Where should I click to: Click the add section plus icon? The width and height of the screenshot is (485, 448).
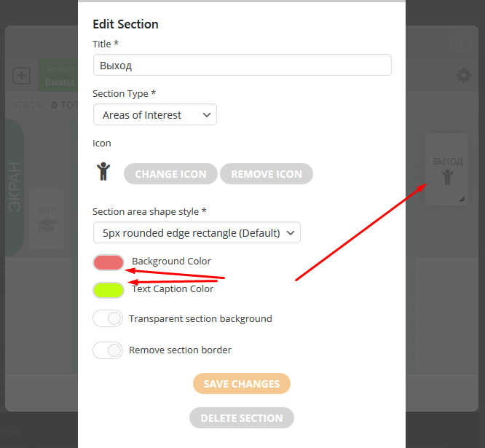pyautogui.click(x=21, y=76)
